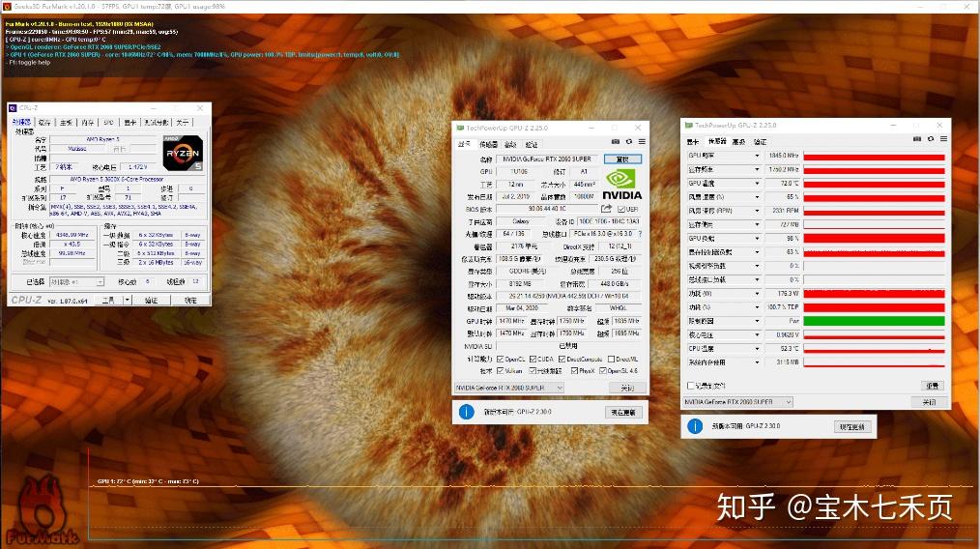980x549 pixels.
Task: Click CPU-Z title bar app icon
Action: tap(13, 108)
